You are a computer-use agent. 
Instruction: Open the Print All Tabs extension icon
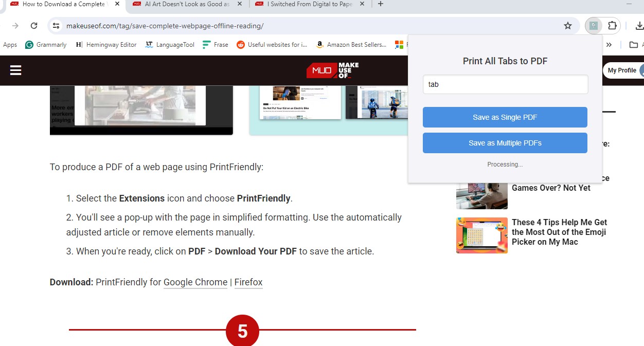point(594,26)
